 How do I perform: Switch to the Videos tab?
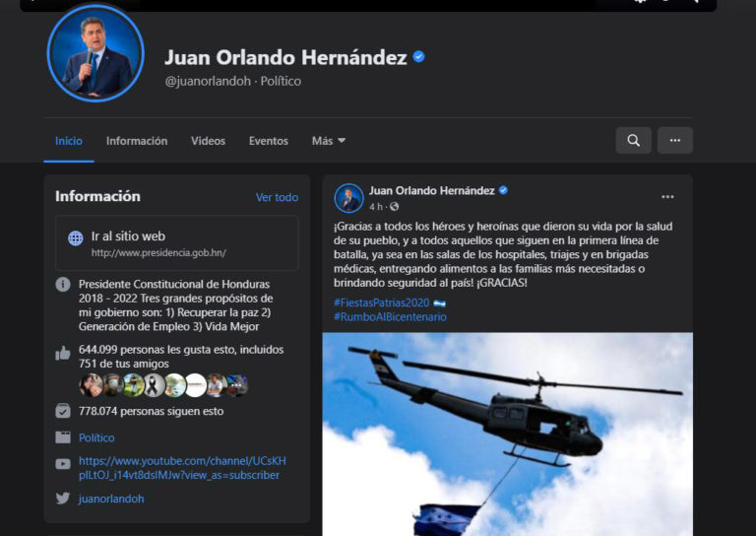click(208, 141)
